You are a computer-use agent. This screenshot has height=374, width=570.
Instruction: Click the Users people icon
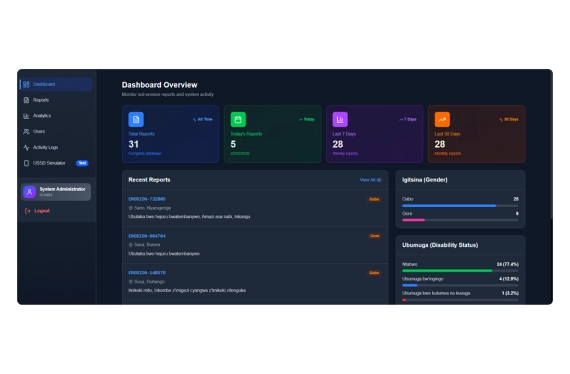[x=26, y=132]
